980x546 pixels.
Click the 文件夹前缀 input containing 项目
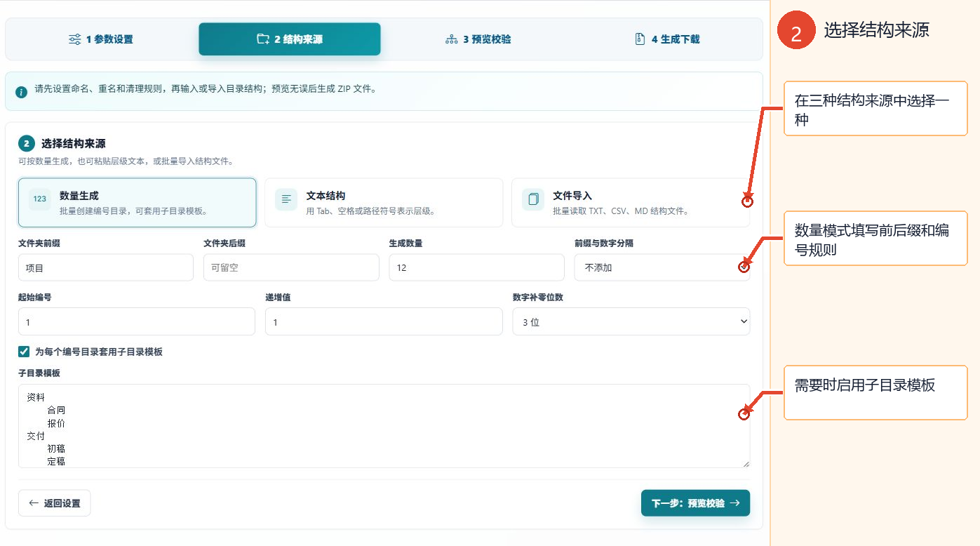click(x=106, y=267)
